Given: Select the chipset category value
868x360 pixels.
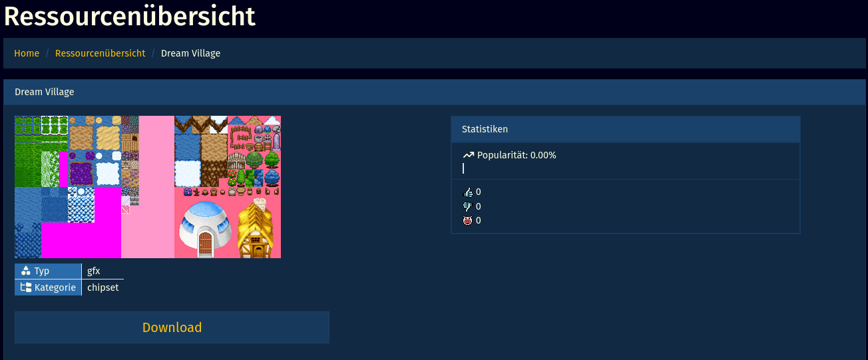Looking at the screenshot, I should point(103,287).
